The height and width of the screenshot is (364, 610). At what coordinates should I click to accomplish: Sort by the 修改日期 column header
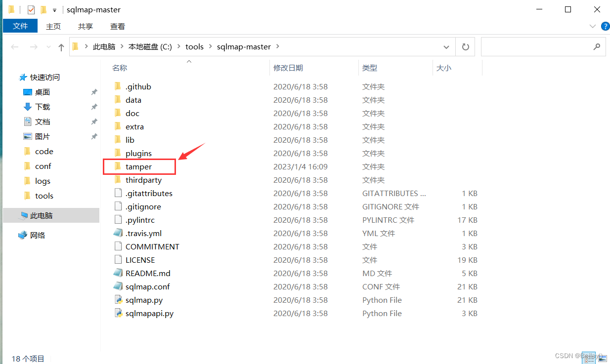(288, 68)
